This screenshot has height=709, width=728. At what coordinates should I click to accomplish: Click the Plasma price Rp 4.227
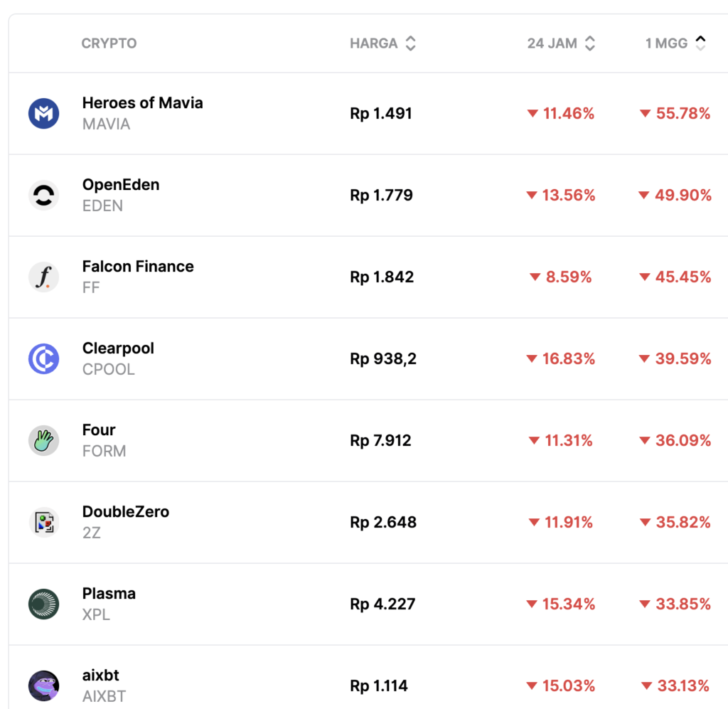[382, 604]
